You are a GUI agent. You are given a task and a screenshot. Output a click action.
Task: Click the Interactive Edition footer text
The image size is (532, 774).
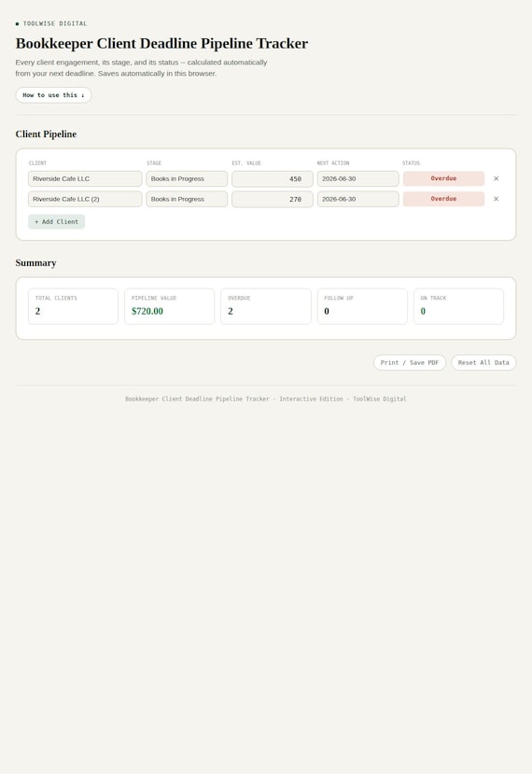(x=311, y=399)
